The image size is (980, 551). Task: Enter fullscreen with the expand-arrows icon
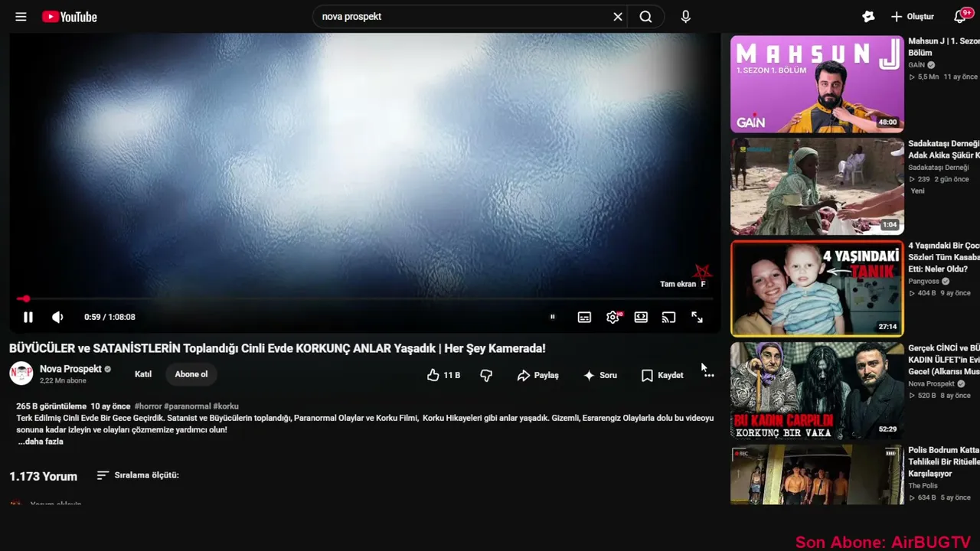pos(697,317)
